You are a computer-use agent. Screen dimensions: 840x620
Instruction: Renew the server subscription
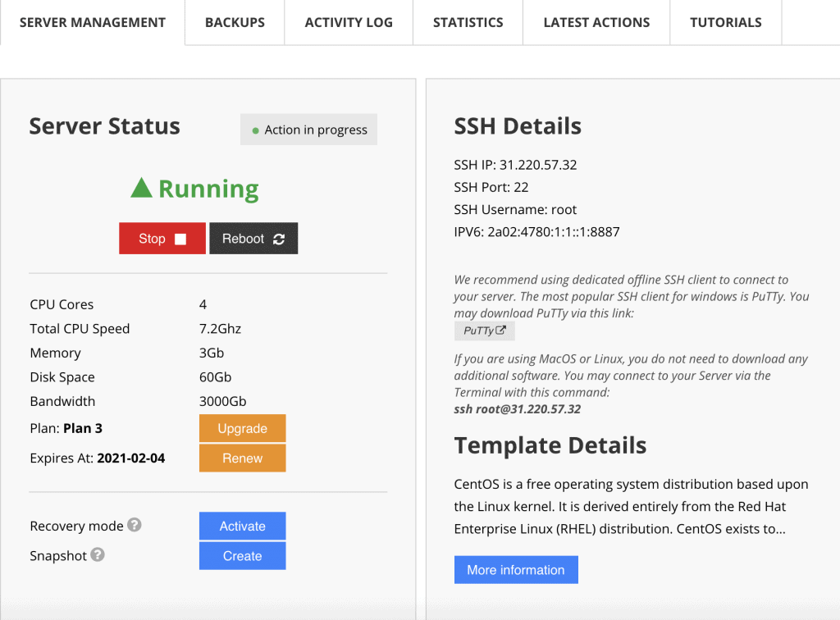click(242, 458)
